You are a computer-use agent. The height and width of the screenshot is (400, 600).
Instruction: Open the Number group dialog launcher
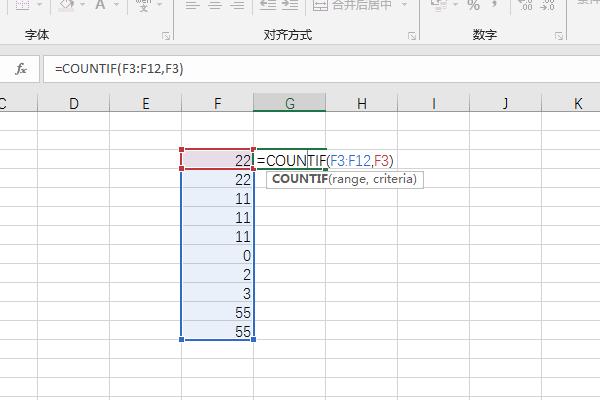point(559,36)
